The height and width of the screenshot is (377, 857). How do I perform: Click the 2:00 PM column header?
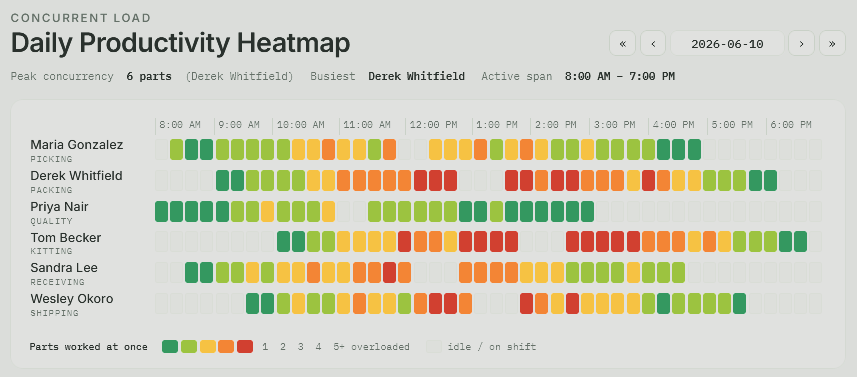555,125
